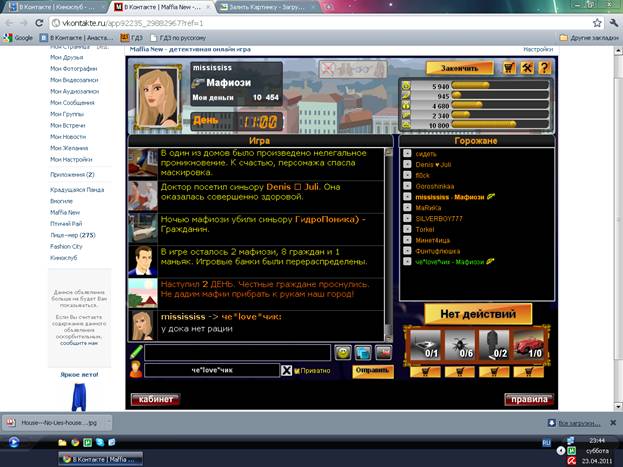Screen dimensions: 623x467
Task: Switch to the Залить Картинку browser tab
Action: 267,7
